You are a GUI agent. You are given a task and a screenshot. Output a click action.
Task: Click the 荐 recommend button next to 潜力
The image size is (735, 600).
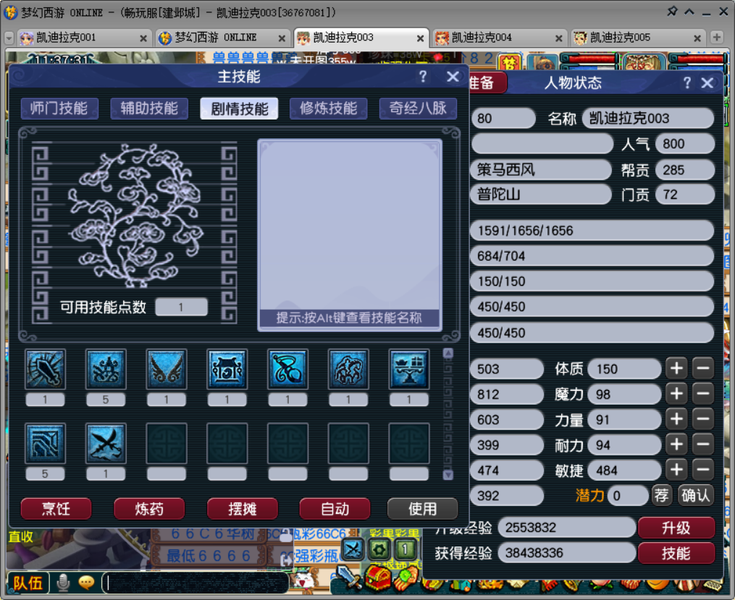coord(662,495)
